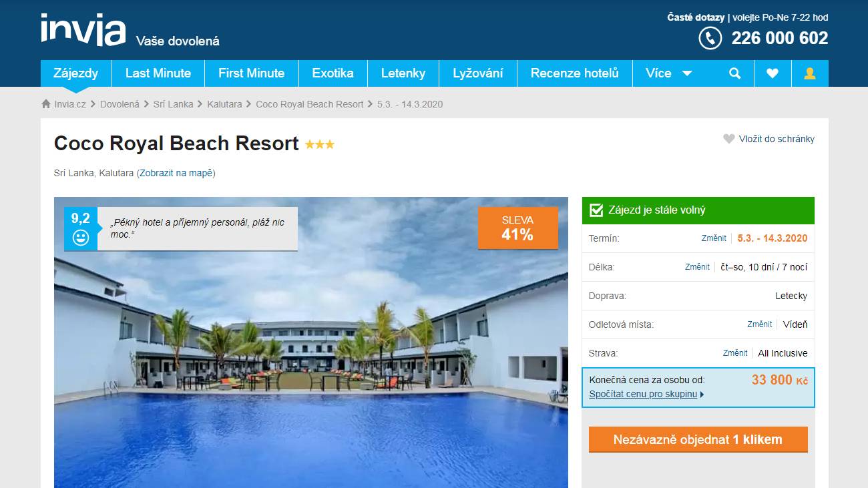
Task: Open user account via the profile icon
Action: (x=810, y=73)
